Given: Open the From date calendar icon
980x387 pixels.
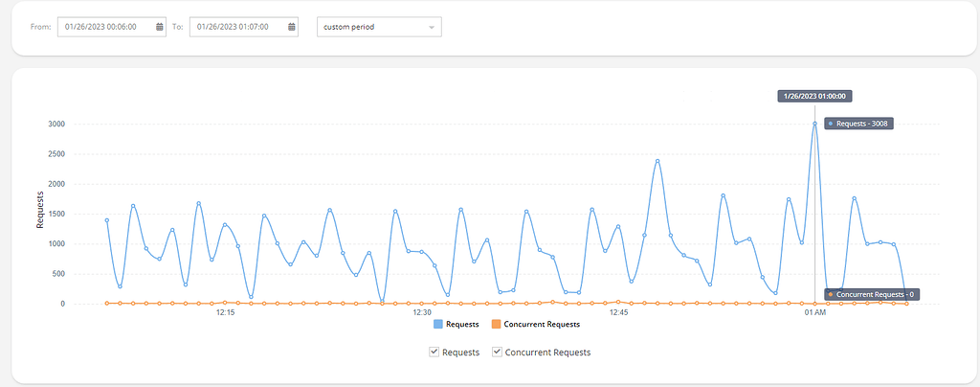Looking at the screenshot, I should pos(160,27).
